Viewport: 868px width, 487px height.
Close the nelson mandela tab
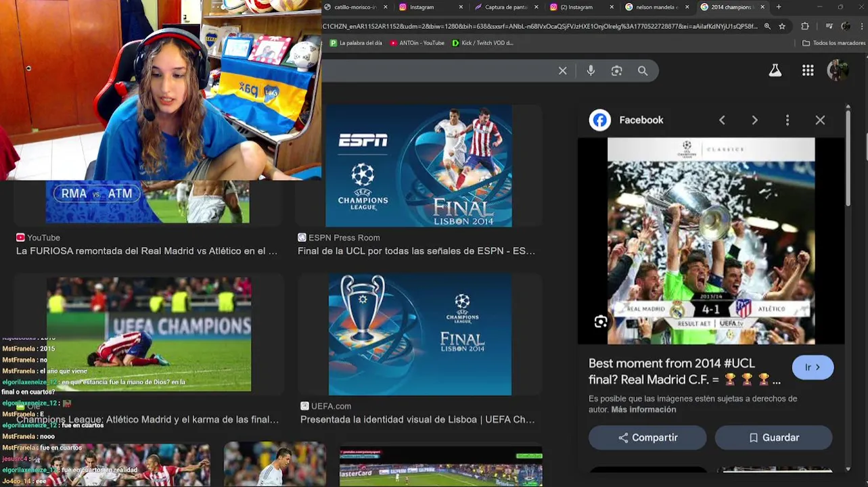(687, 7)
